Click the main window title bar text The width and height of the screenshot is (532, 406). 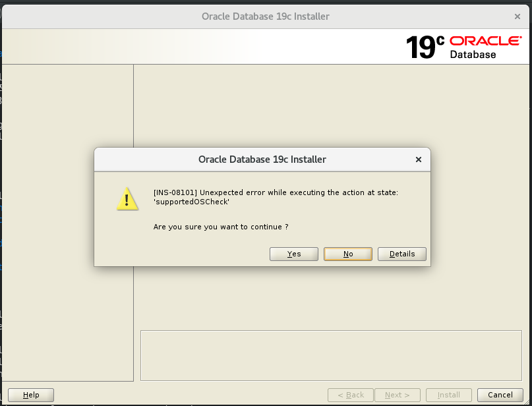(x=266, y=16)
